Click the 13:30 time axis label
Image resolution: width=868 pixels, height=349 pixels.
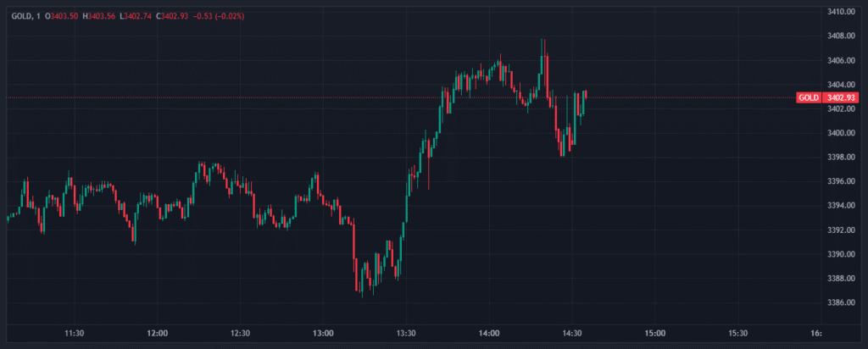pos(406,334)
